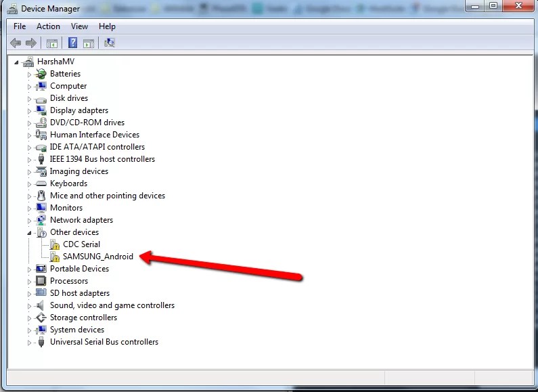Click the Portable Devices category icon
Image resolution: width=538 pixels, height=392 pixels.
click(x=41, y=269)
